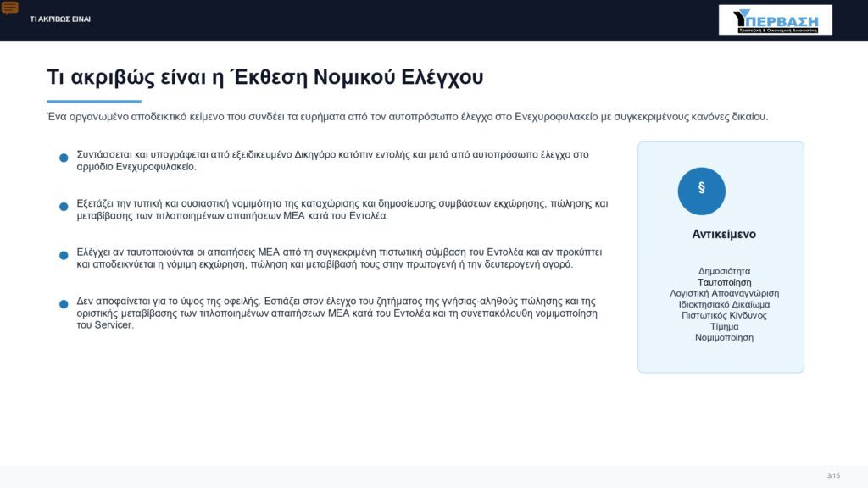Image resolution: width=868 pixels, height=488 pixels.
Task: Click 'Ιδιοκτησιακό Δικαίωμα' in the card
Action: pos(724,304)
